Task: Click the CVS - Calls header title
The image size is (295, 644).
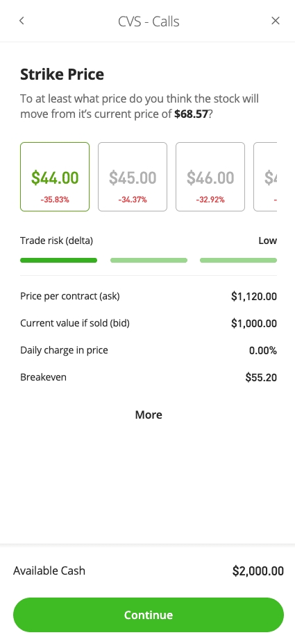Action: pos(149,21)
